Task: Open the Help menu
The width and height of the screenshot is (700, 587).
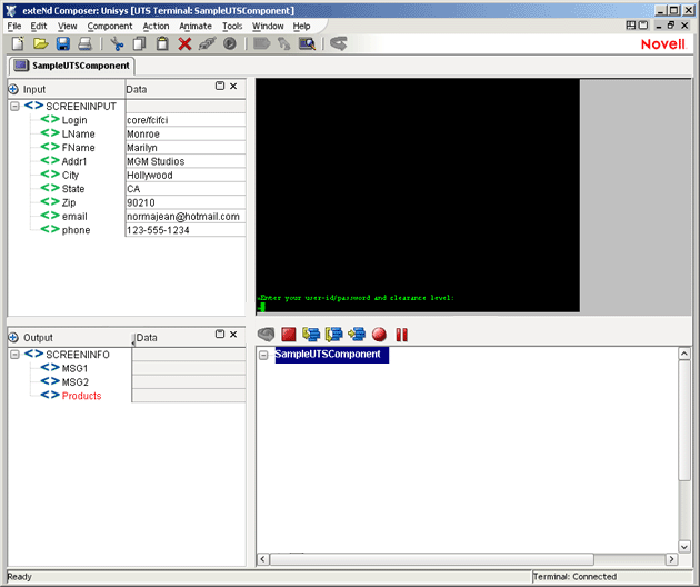Action: (x=301, y=26)
